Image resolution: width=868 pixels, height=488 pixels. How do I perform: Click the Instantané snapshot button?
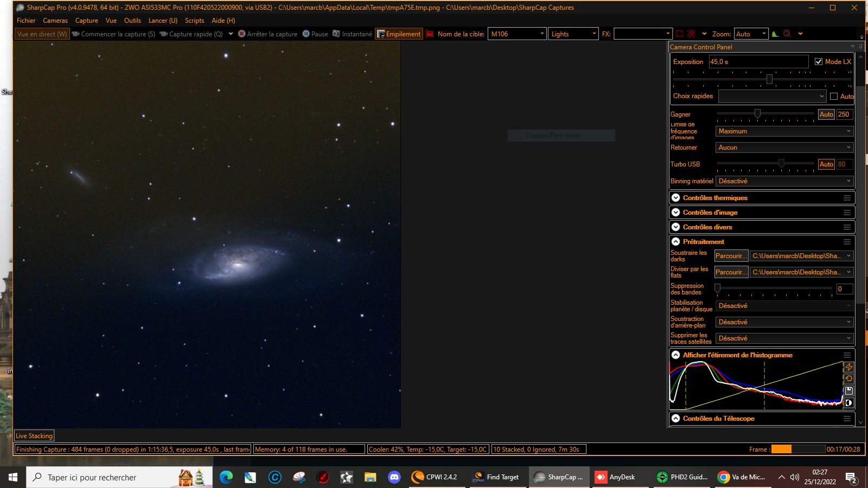coord(352,34)
